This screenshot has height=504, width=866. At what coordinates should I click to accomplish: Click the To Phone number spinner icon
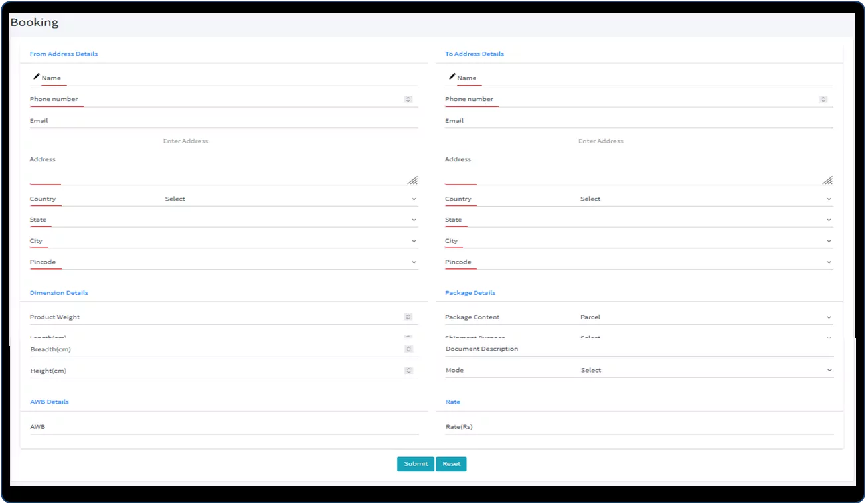[x=823, y=99]
